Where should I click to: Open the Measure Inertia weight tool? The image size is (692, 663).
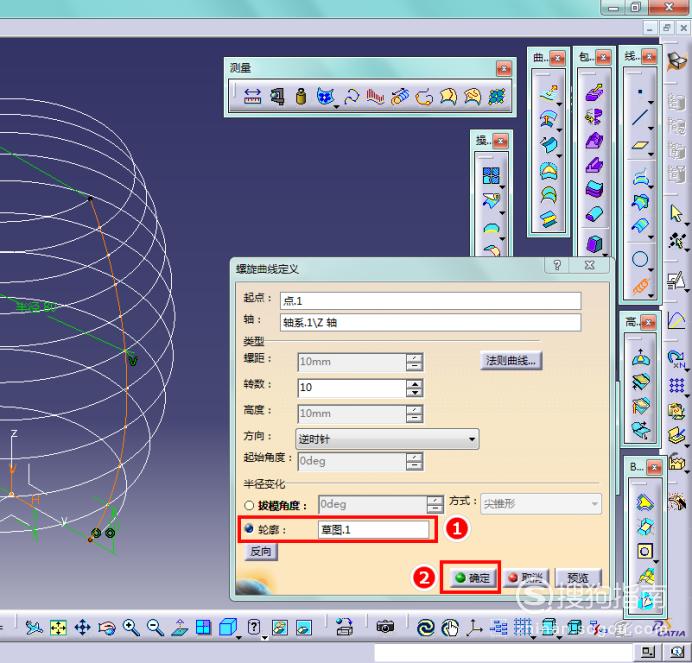301,96
